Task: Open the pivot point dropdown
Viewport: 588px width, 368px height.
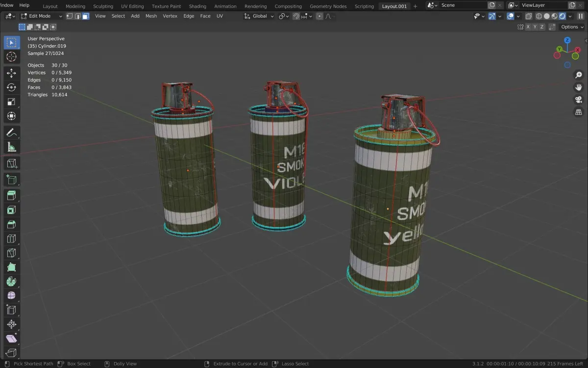Action: point(284,16)
